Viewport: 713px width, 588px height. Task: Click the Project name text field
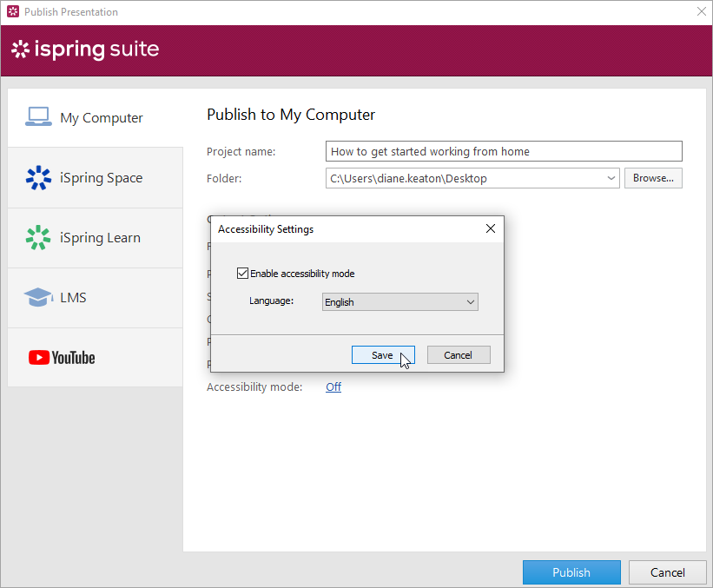504,151
